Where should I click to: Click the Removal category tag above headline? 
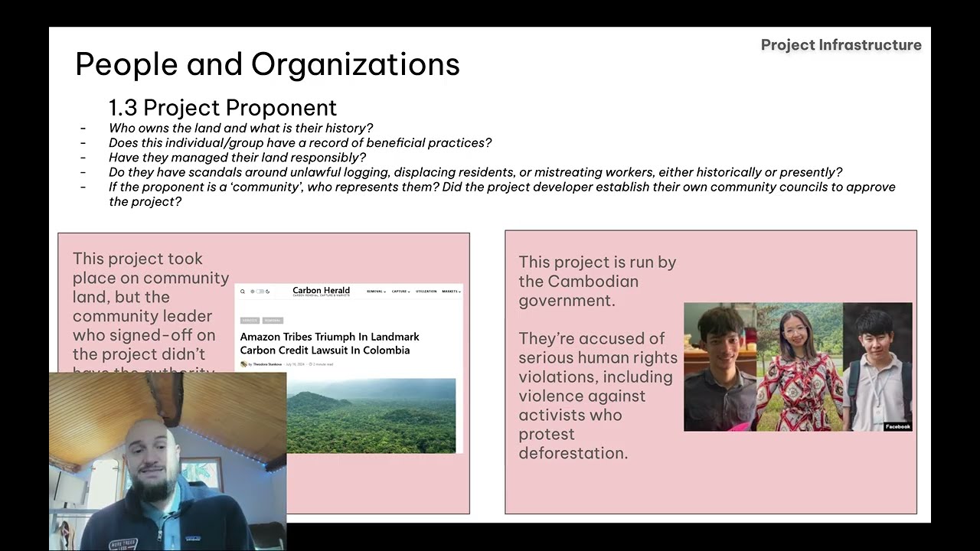273,321
